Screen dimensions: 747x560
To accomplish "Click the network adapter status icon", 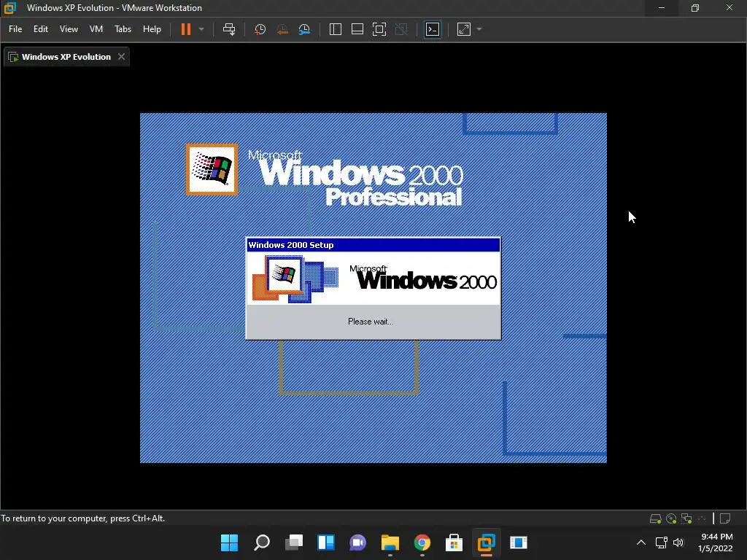I will tap(686, 518).
